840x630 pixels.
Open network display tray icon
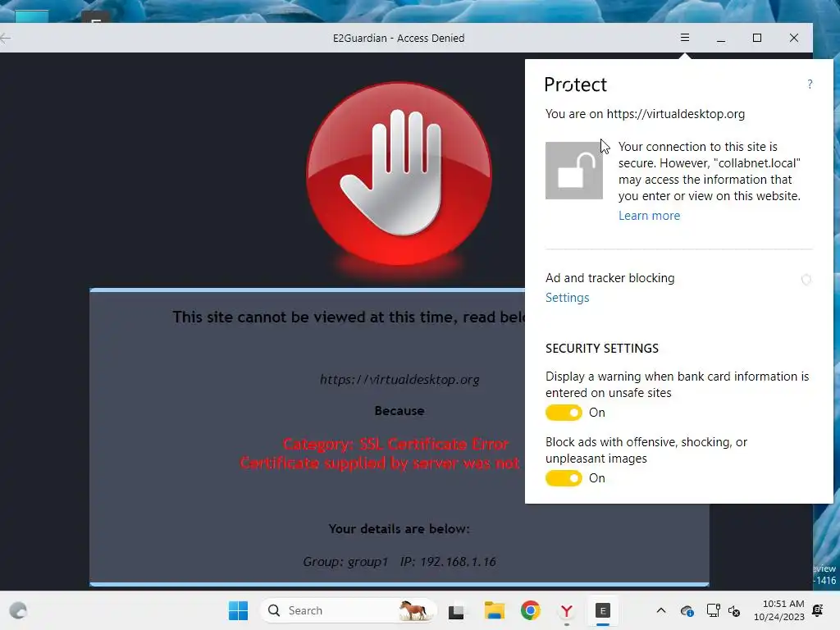pyautogui.click(x=713, y=610)
